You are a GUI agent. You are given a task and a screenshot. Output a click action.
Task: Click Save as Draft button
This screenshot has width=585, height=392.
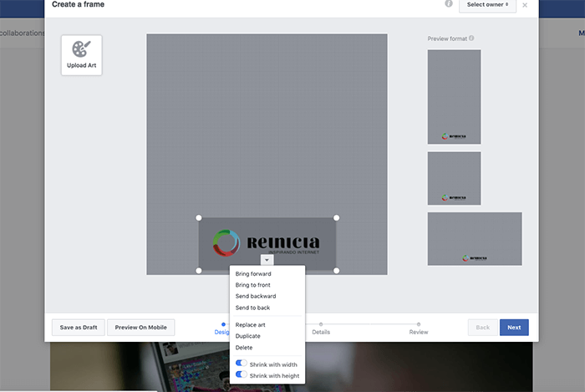pyautogui.click(x=79, y=328)
